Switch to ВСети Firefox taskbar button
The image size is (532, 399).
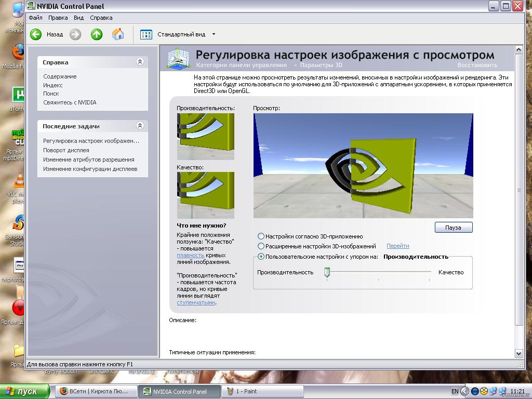[x=96, y=391]
